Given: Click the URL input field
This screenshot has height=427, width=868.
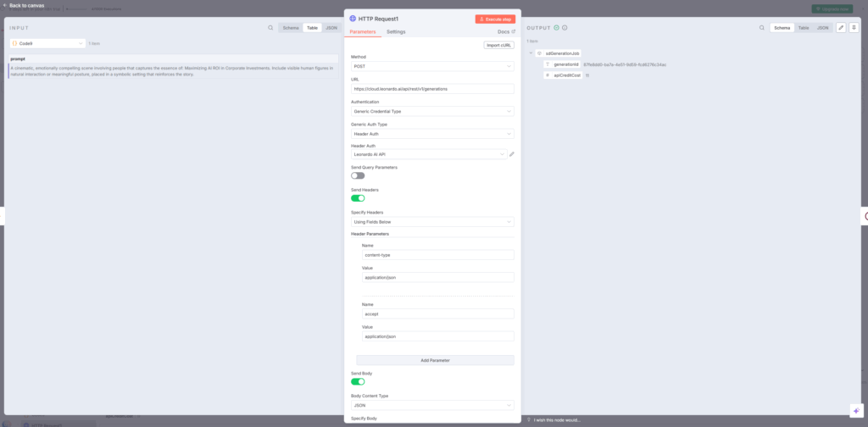Looking at the screenshot, I should point(432,88).
